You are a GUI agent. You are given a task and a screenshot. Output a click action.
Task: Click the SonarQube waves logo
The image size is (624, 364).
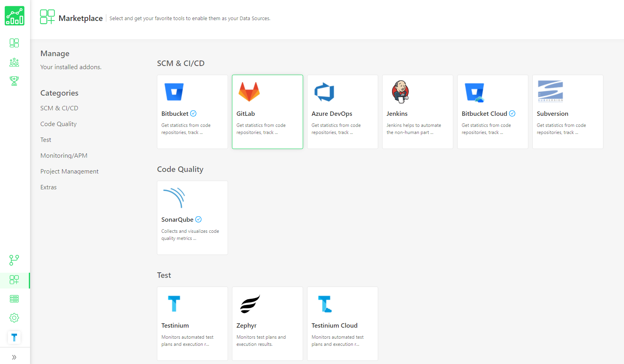point(174,198)
